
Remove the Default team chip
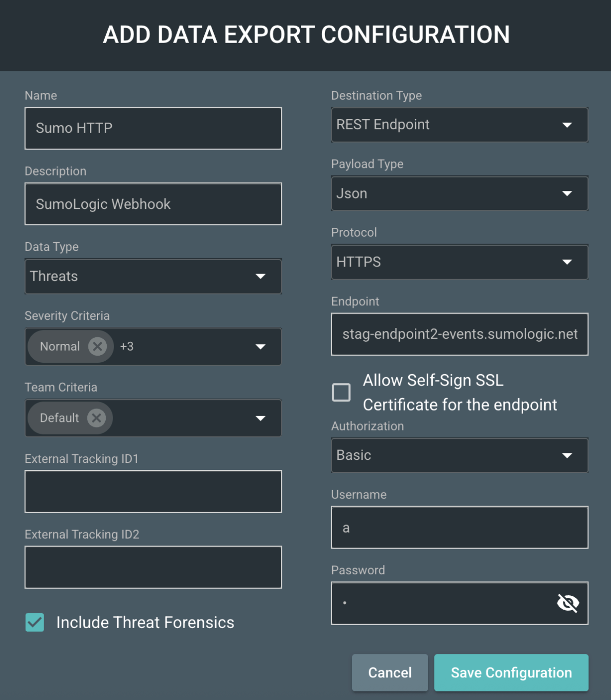click(96, 418)
